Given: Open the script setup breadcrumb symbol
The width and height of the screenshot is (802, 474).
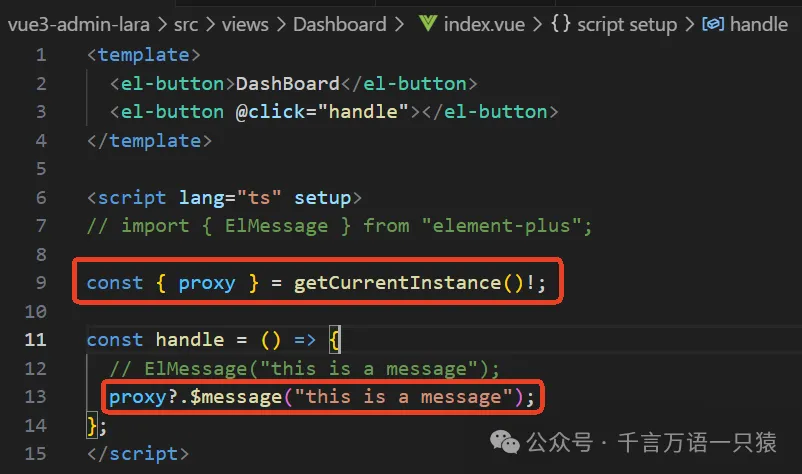Looking at the screenshot, I should [627, 22].
